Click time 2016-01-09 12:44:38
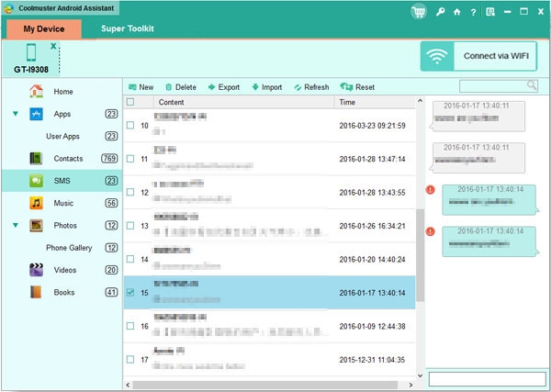 pyautogui.click(x=372, y=326)
